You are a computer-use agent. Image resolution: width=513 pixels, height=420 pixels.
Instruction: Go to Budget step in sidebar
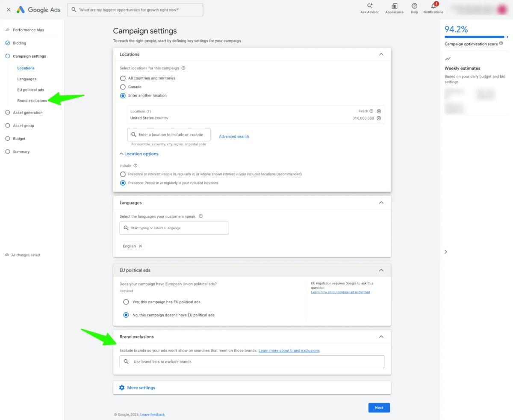click(x=19, y=139)
